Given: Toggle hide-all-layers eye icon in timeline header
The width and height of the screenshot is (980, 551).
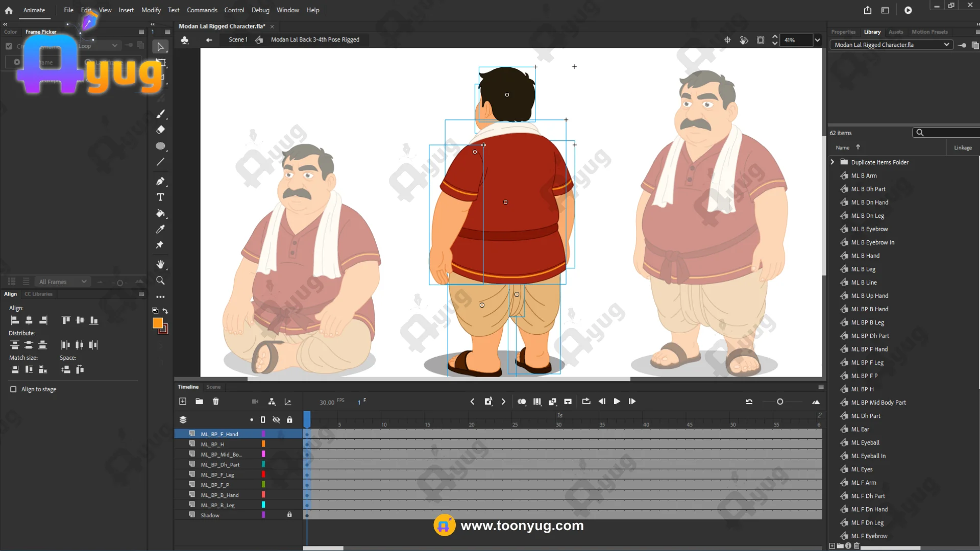Looking at the screenshot, I should coord(276,419).
